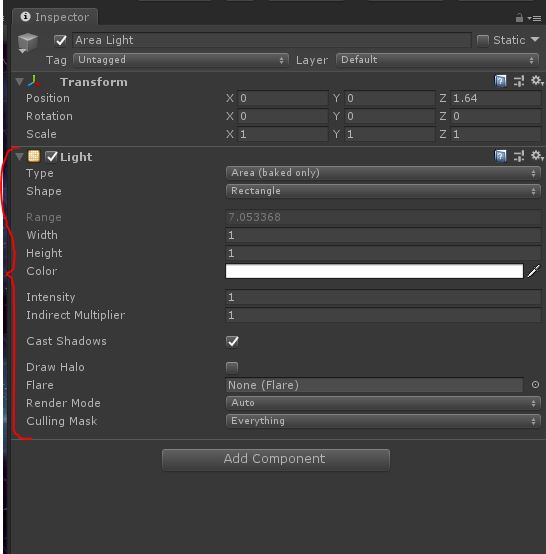The width and height of the screenshot is (546, 554).
Task: Collapse the Light component
Action: (19, 156)
